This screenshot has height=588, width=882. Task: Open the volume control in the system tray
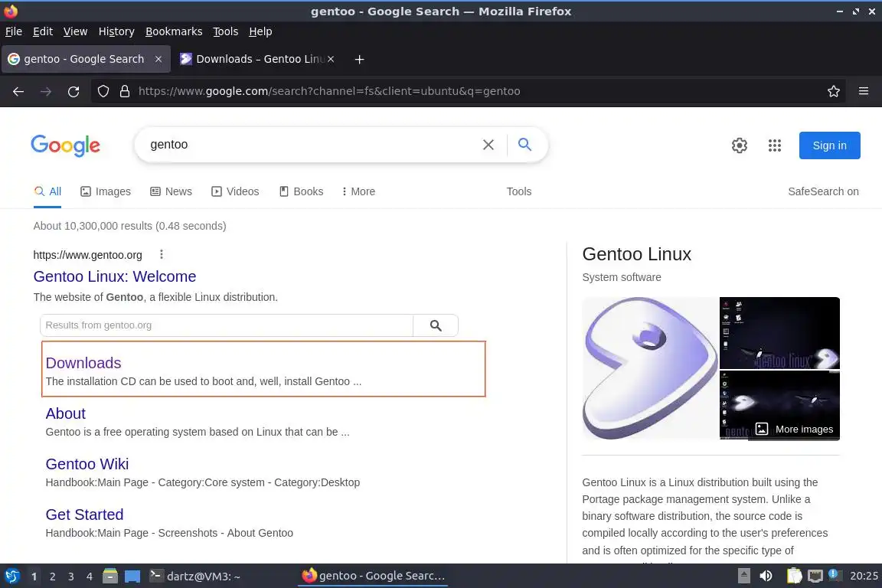(766, 576)
